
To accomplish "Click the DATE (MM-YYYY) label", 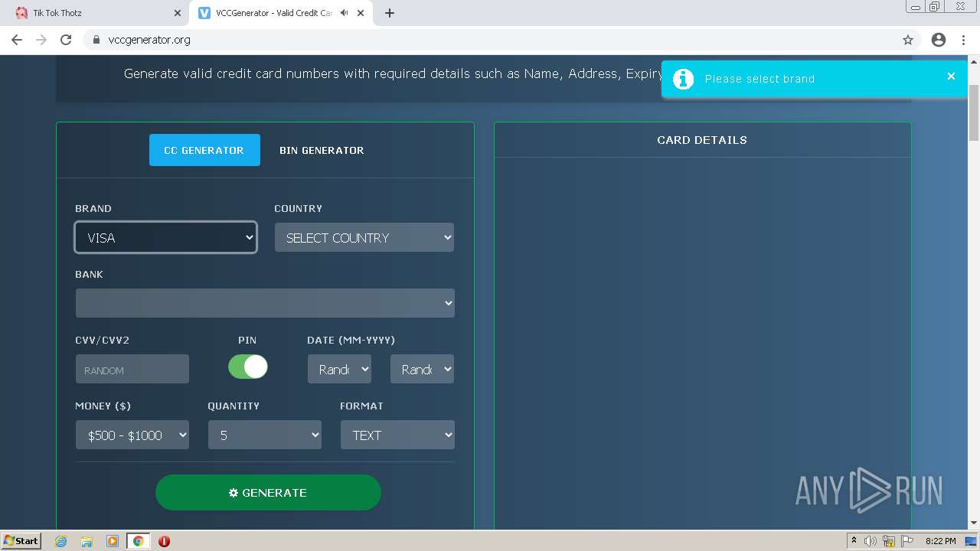I will (x=351, y=340).
